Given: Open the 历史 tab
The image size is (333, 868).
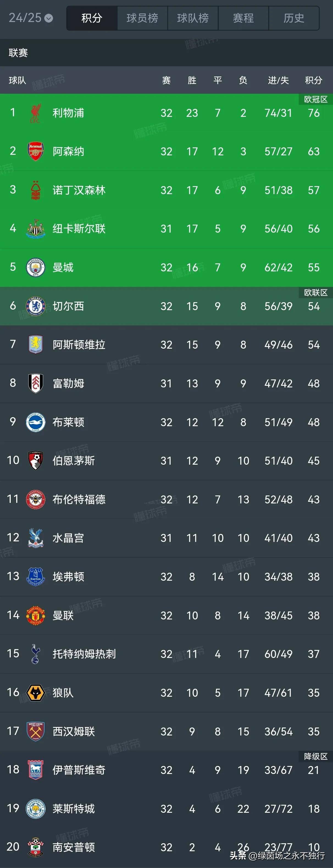Looking at the screenshot, I should click(294, 18).
